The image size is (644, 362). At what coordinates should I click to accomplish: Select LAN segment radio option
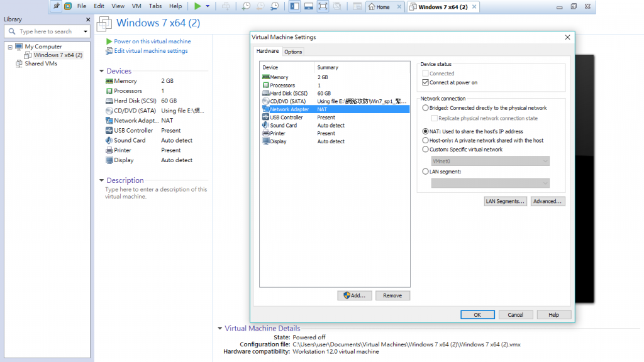pos(426,172)
